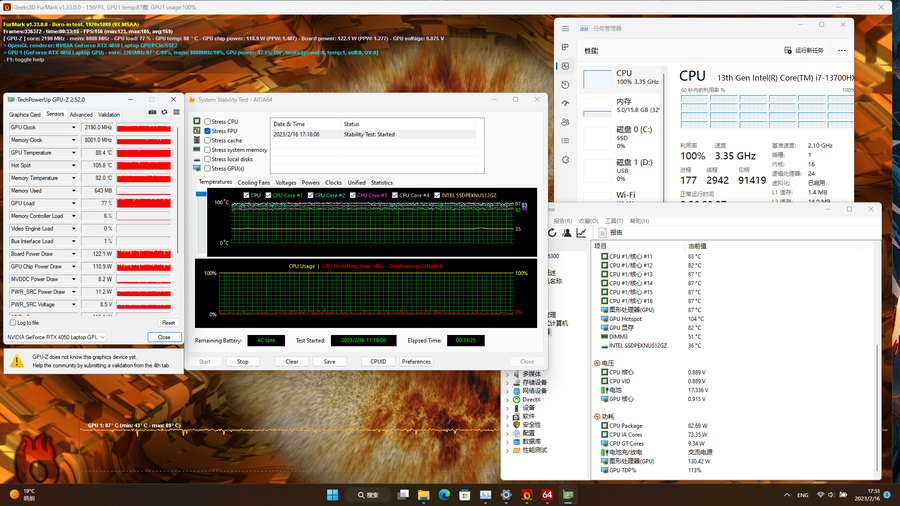Open Microsoft Store from taskbar
This screenshot has width=900, height=506.
point(465,495)
